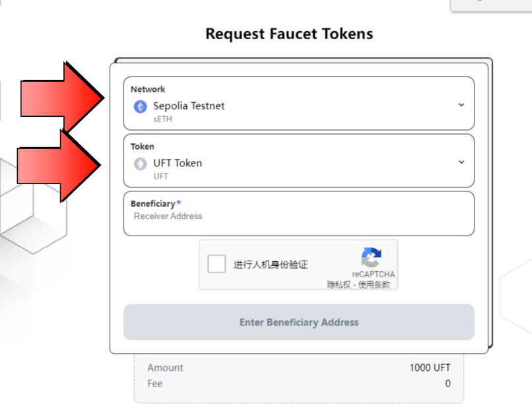Click the Request Faucet Tokens heading
This screenshot has width=532, height=417.
click(x=289, y=34)
